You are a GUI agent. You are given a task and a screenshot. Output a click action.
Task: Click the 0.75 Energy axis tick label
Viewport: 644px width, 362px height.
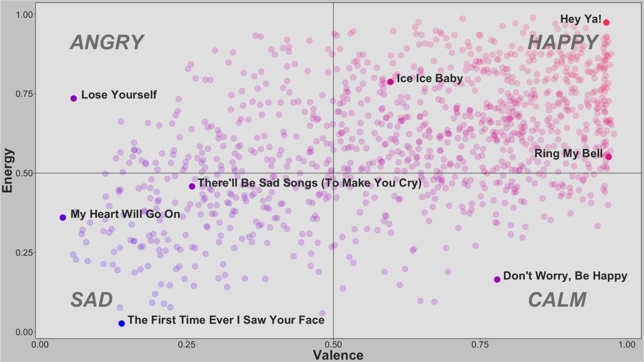coord(24,94)
